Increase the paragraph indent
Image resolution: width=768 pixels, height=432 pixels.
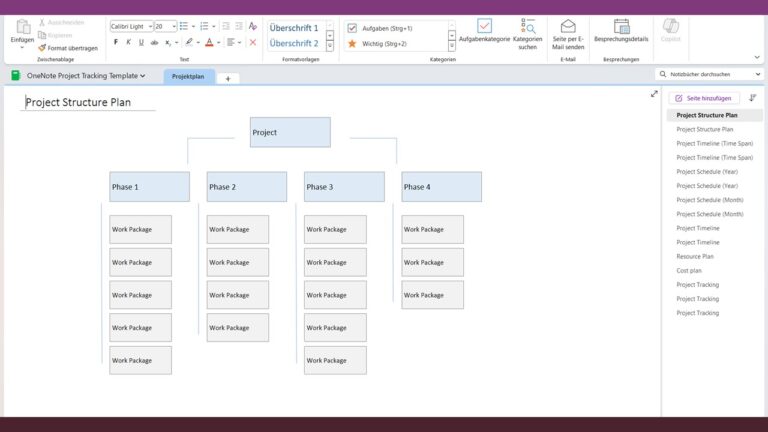tap(239, 26)
